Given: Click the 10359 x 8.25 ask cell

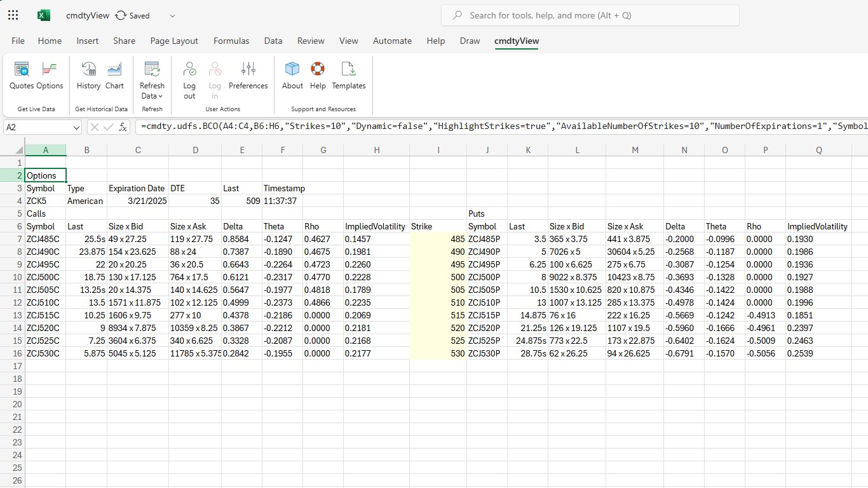Looking at the screenshot, I should (195, 328).
